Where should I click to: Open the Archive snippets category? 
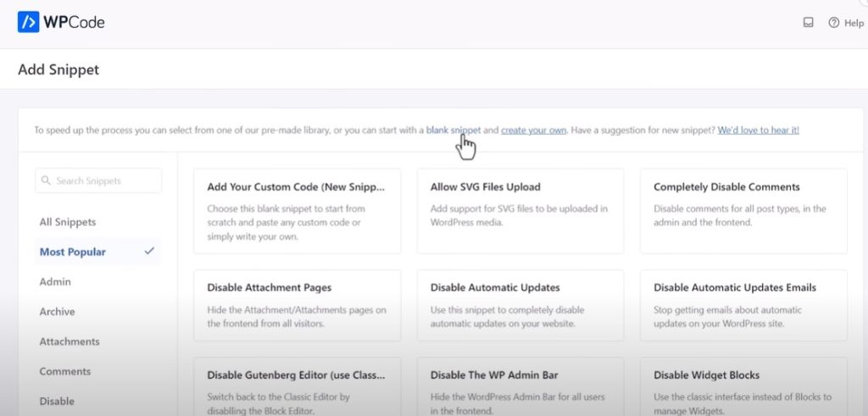pos(57,312)
